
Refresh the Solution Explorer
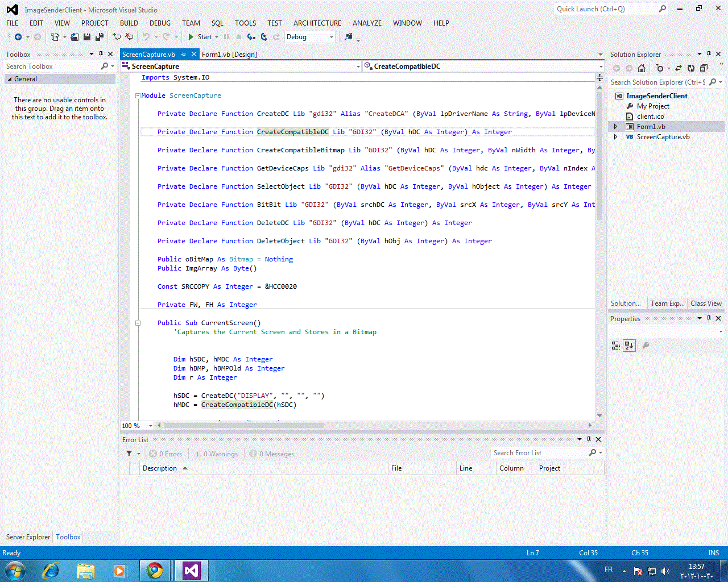[x=691, y=68]
